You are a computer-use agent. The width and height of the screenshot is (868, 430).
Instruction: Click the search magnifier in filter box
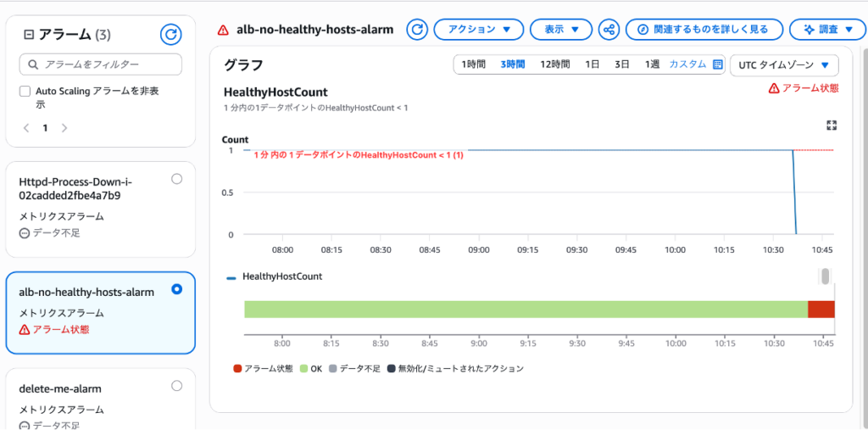pyautogui.click(x=33, y=64)
